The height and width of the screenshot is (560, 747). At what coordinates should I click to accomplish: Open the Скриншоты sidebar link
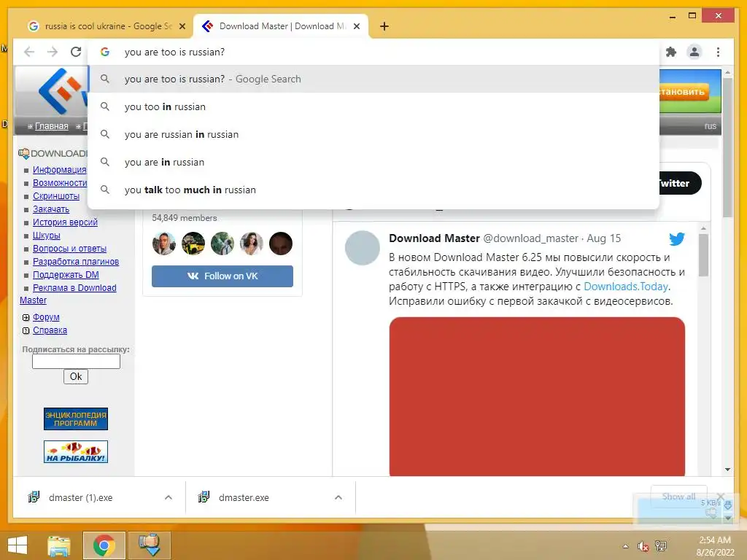pyautogui.click(x=55, y=195)
